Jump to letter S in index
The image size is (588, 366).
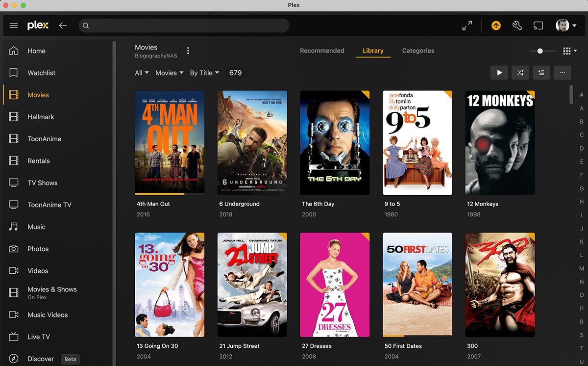[582, 335]
